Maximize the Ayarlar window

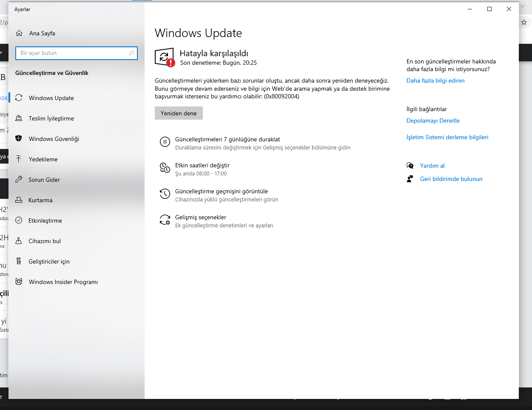(x=489, y=9)
